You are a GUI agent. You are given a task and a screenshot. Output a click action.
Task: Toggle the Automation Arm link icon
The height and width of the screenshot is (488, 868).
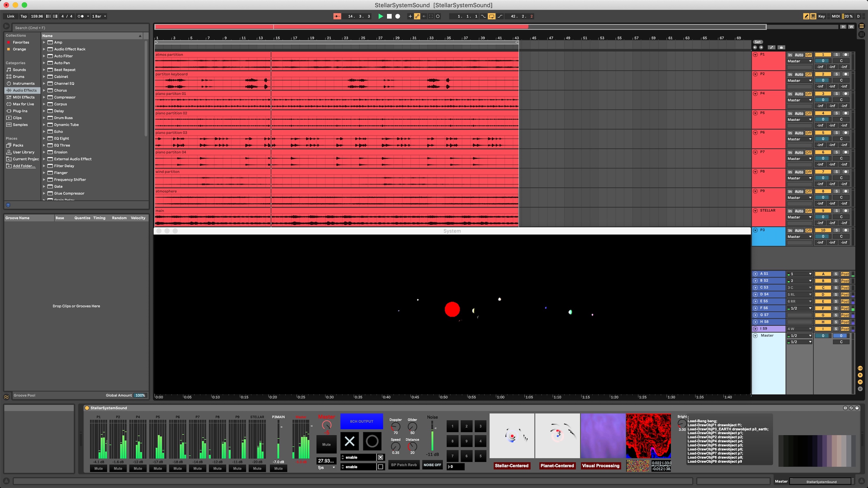(417, 16)
